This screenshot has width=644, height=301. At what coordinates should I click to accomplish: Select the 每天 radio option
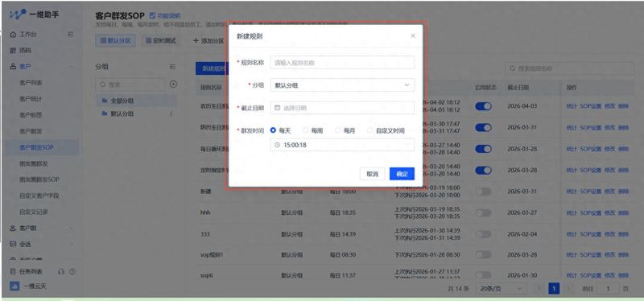coord(273,130)
